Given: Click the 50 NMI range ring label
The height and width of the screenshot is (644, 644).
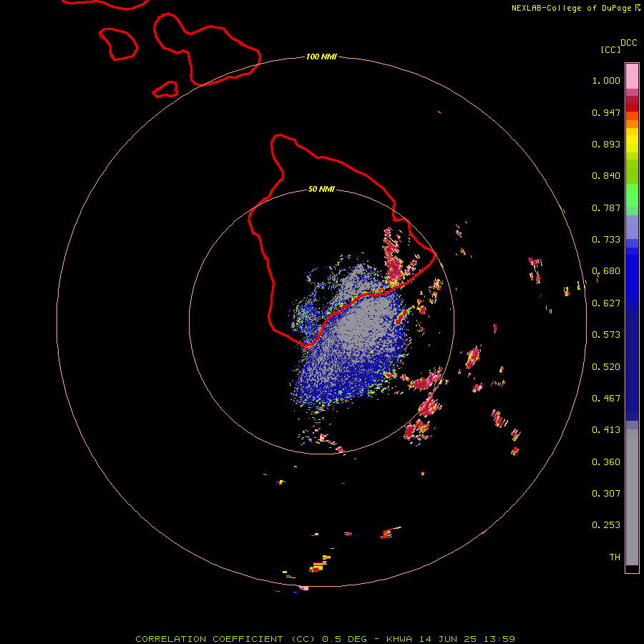Looking at the screenshot, I should pos(321,189).
